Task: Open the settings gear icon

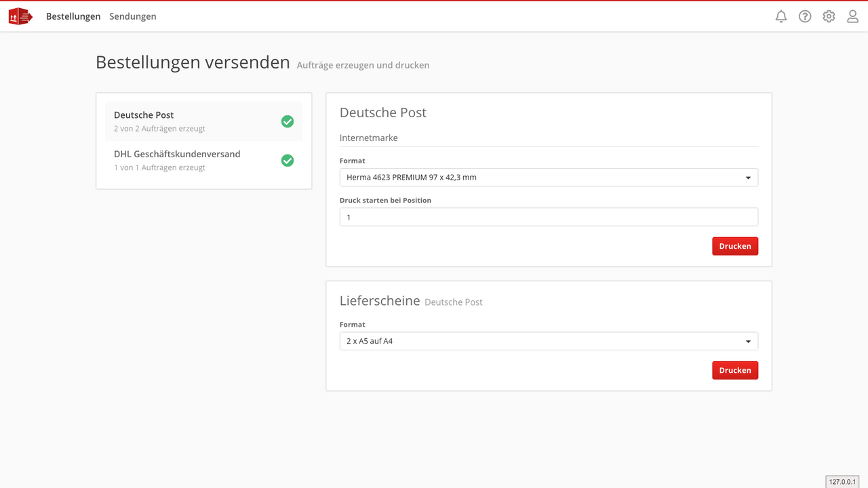Action: pos(829,16)
